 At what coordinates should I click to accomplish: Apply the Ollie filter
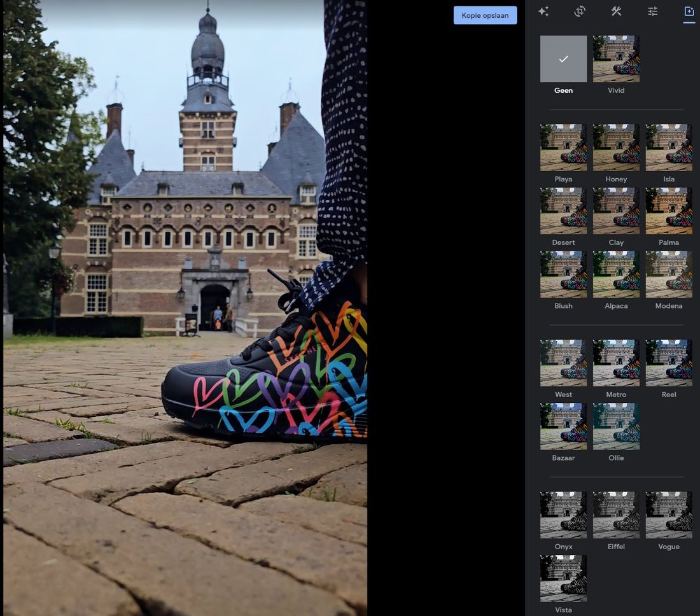tap(616, 426)
